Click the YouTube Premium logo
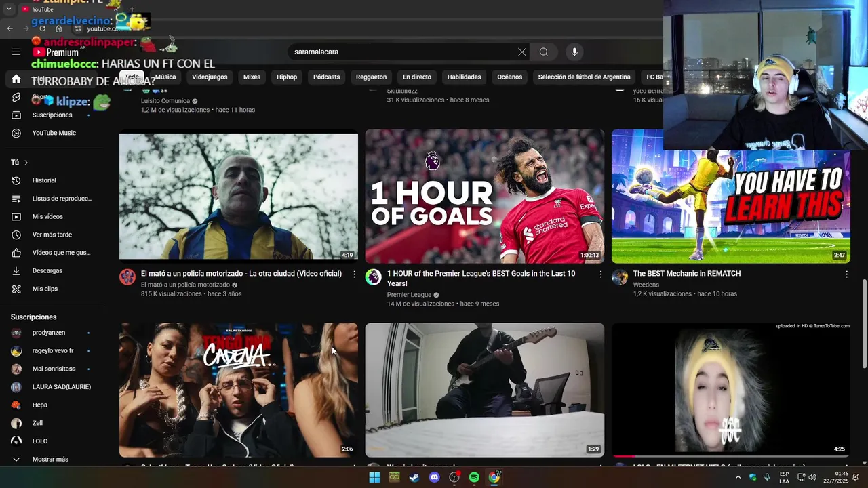 pyautogui.click(x=56, y=52)
